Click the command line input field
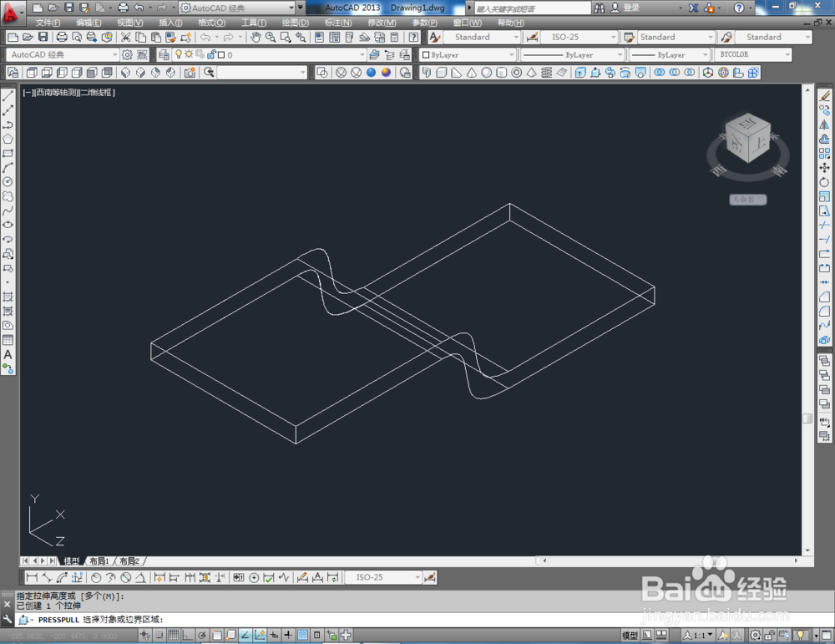835x644 pixels. (x=415, y=620)
